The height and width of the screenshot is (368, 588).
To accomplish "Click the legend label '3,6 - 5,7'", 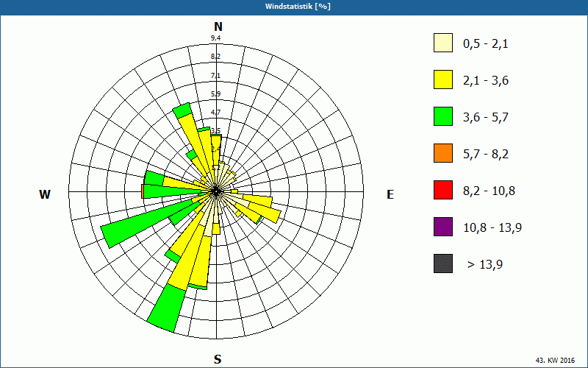I will click(486, 118).
